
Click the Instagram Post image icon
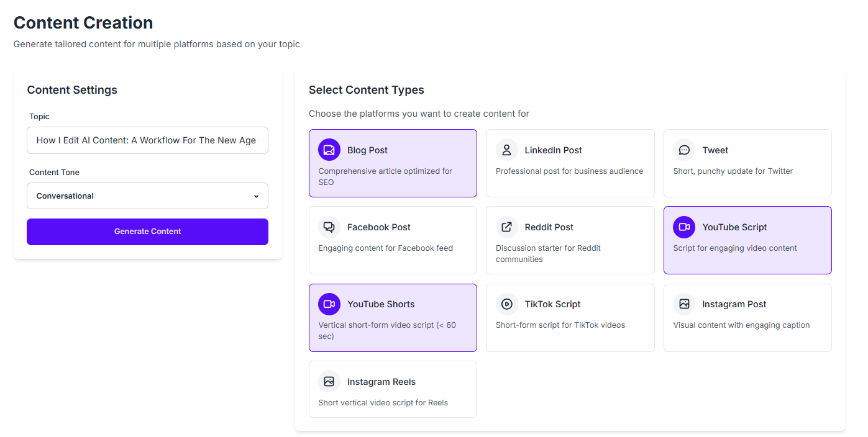[684, 304]
